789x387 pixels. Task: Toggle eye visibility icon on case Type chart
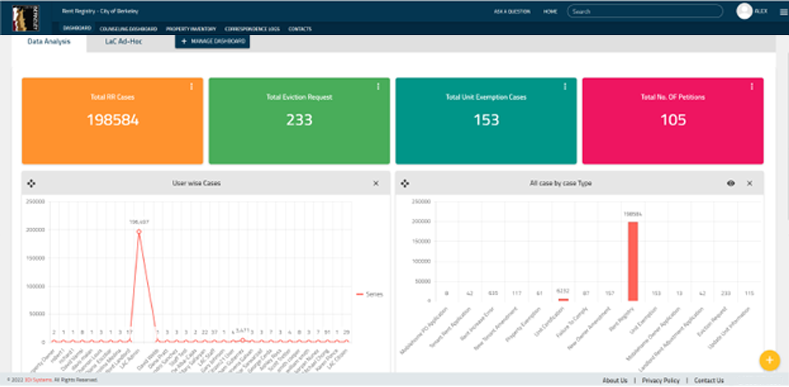(x=731, y=184)
